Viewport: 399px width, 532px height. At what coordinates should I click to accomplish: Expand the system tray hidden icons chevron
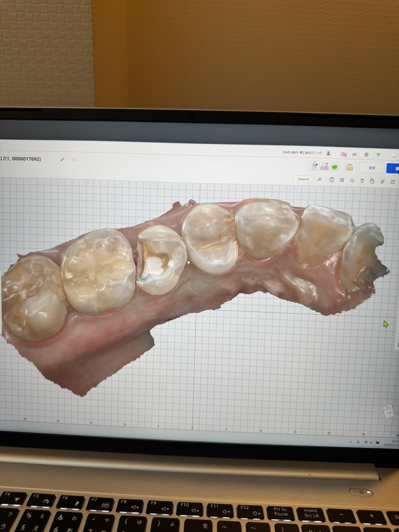[x=350, y=442]
